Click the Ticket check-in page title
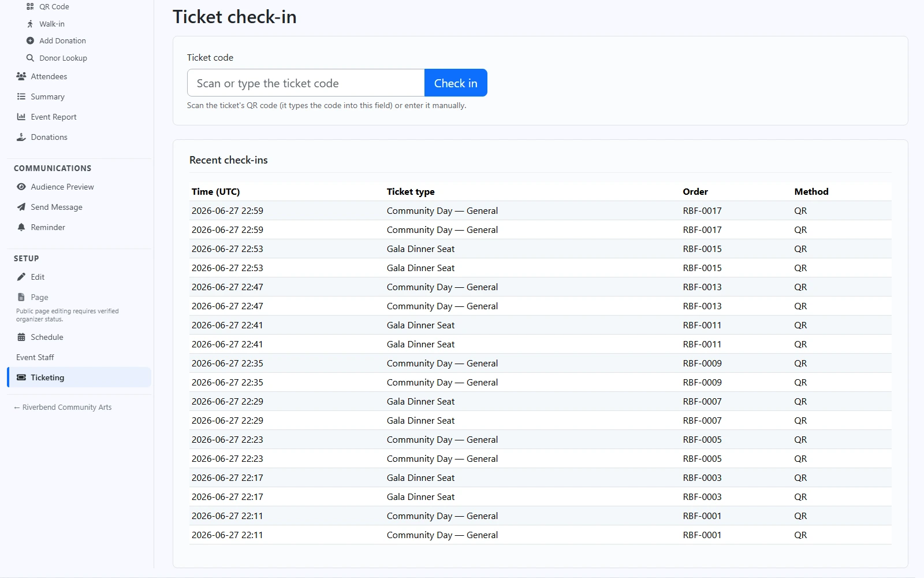The image size is (924, 578). pyautogui.click(x=234, y=17)
